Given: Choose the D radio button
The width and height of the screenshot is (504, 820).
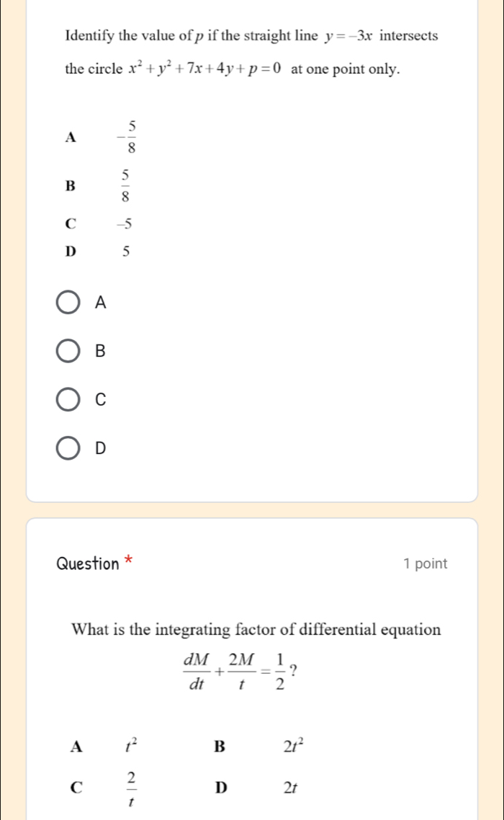Looking at the screenshot, I should [x=68, y=447].
